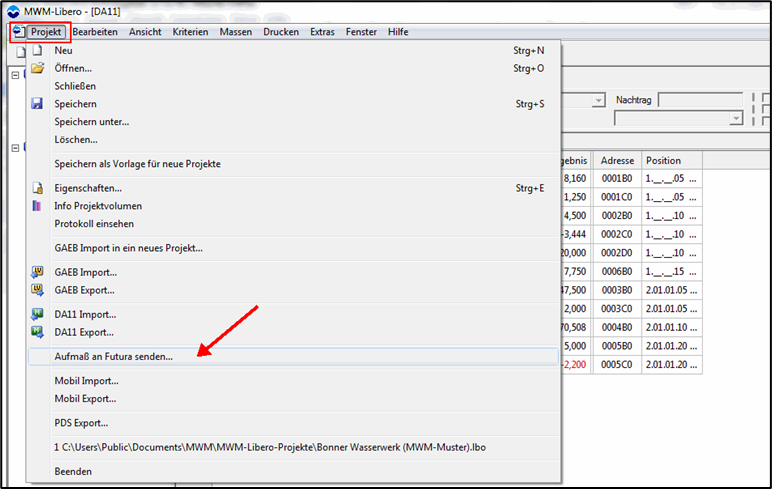The height and width of the screenshot is (489, 772).
Task: Select the Mobil Import entry
Action: (x=87, y=381)
